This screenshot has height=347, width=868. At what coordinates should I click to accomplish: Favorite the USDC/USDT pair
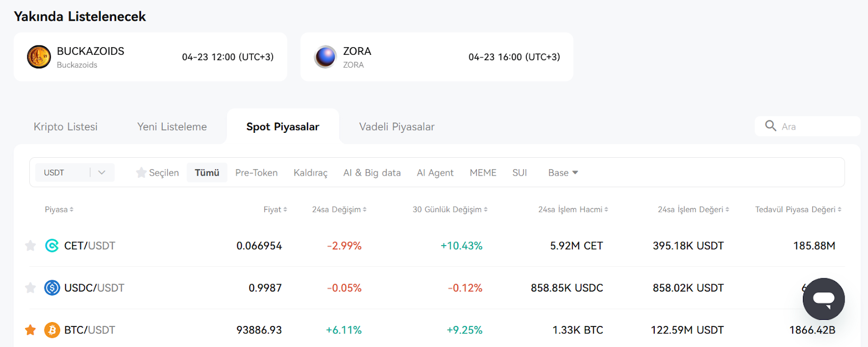coord(30,288)
